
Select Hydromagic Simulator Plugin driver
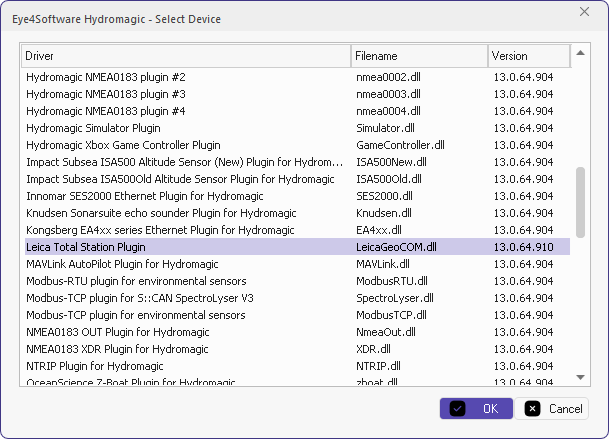[x=298, y=128]
